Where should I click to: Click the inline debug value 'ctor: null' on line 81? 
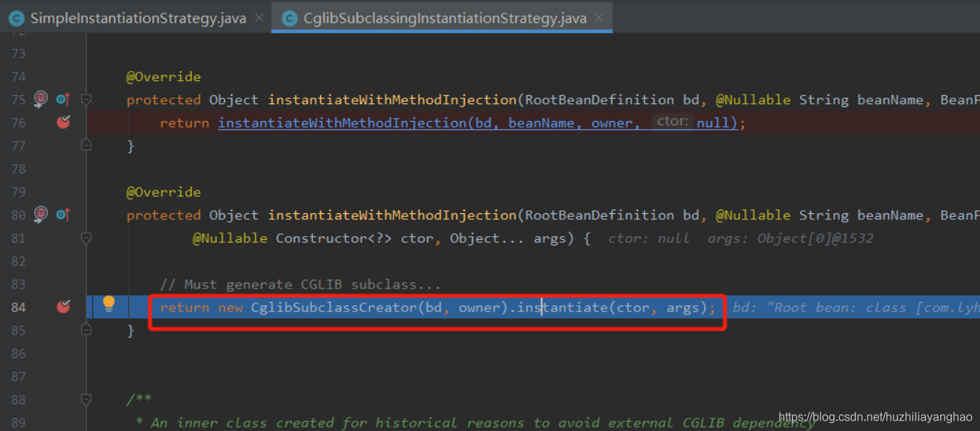pyautogui.click(x=649, y=238)
